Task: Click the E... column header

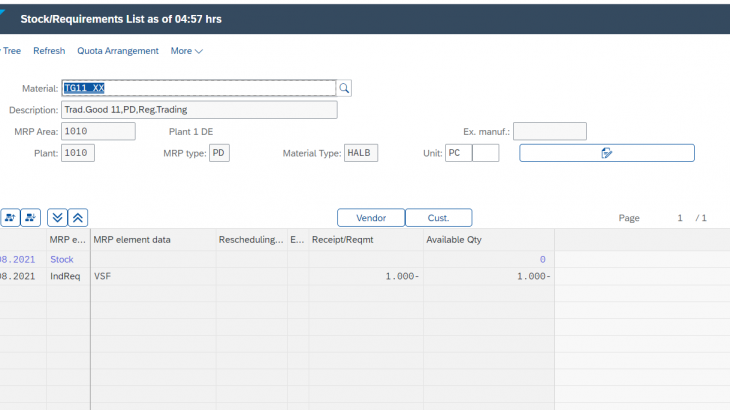Action: click(x=298, y=240)
